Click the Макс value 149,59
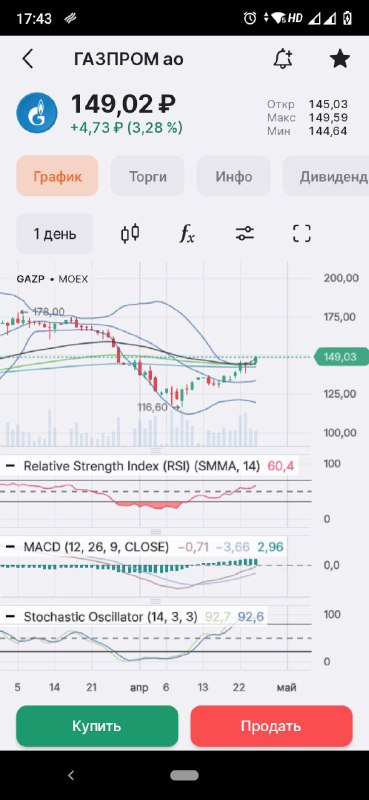Screen dimensions: 369x800 pos(328,118)
